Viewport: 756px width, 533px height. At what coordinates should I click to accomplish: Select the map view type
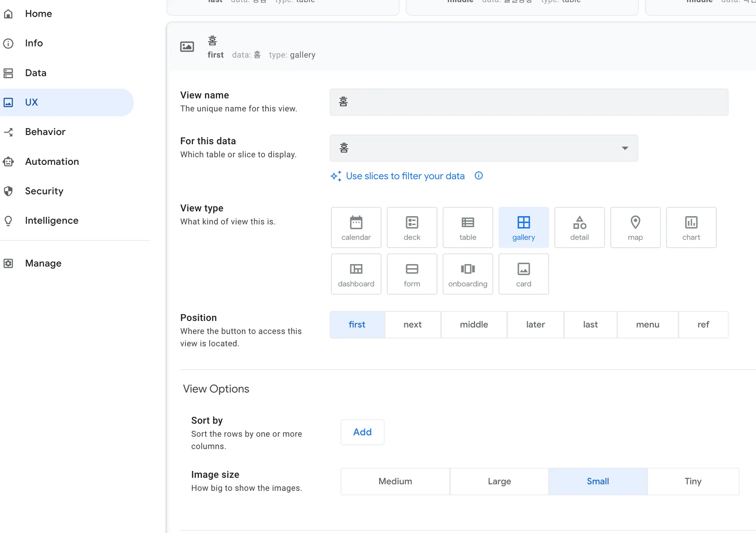pos(635,228)
